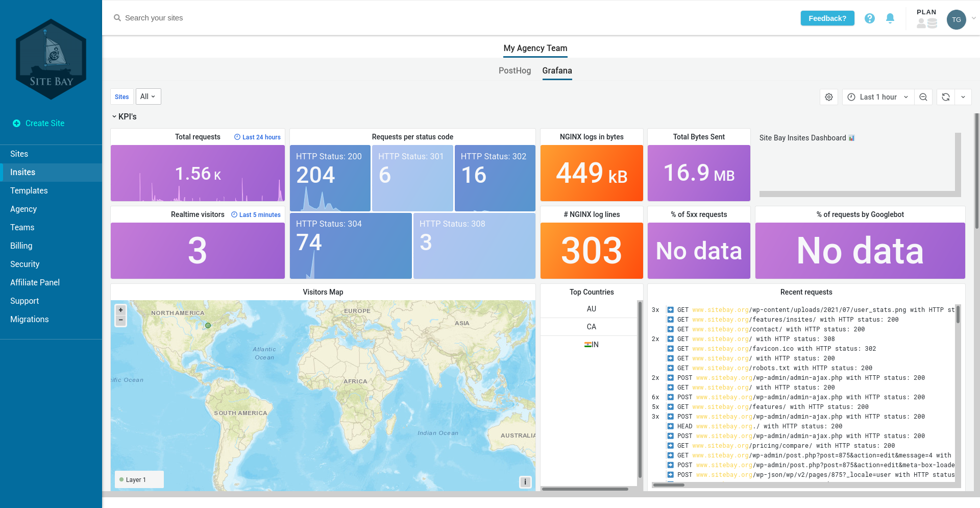Screen dimensions: 980x508
Task: Click the 16.9 MB Total Bytes Sent value
Action: click(699, 173)
